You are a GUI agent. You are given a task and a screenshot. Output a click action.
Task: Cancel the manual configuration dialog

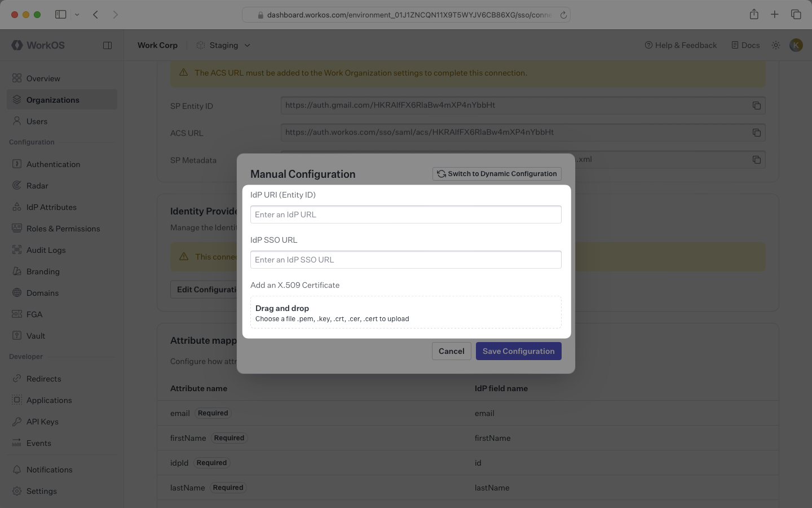point(451,351)
